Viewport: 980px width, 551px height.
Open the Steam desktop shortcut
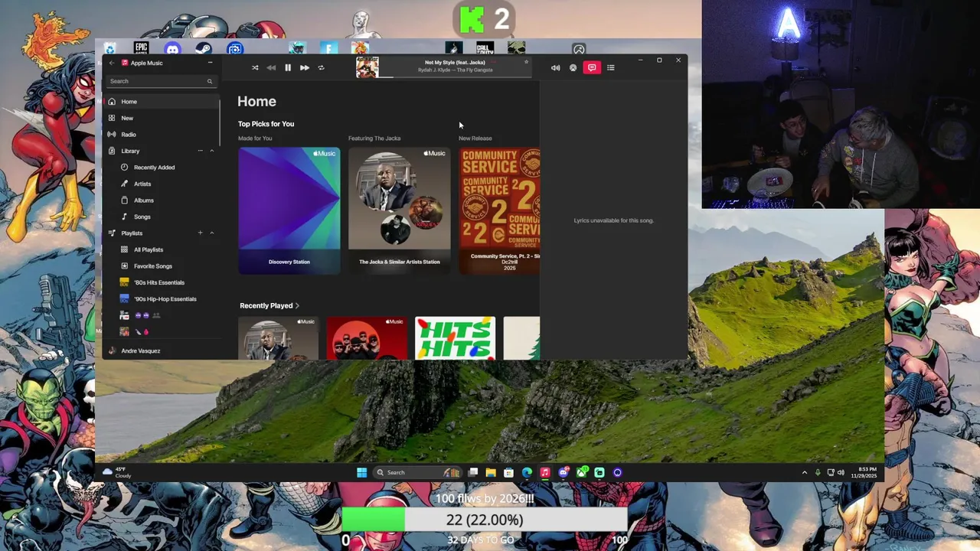[x=204, y=49]
